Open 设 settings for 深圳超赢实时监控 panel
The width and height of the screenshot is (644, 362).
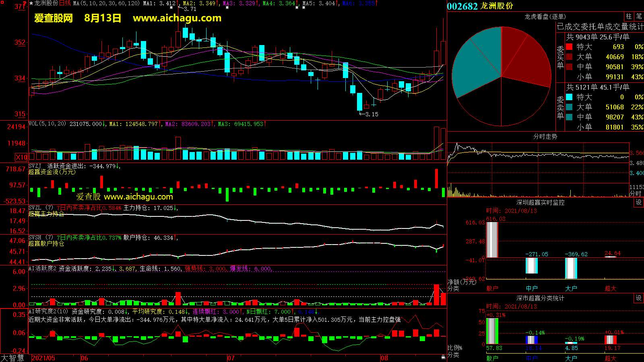coord(639,202)
